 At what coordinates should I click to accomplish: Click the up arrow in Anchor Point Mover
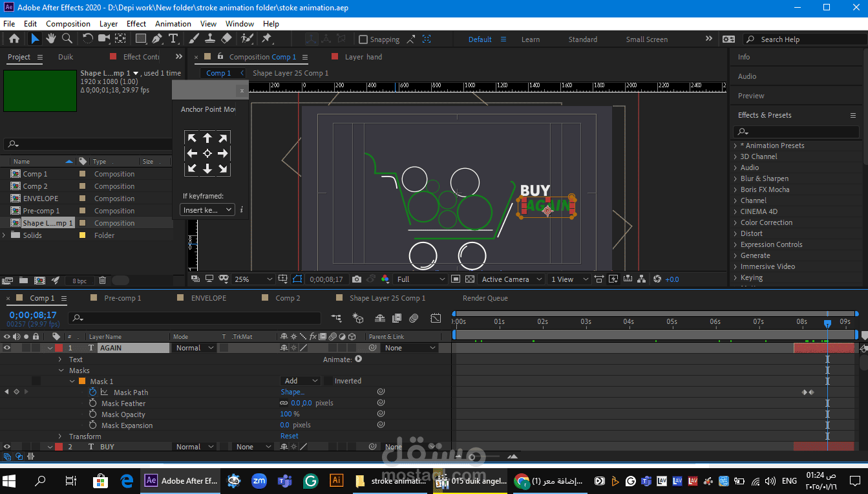207,138
